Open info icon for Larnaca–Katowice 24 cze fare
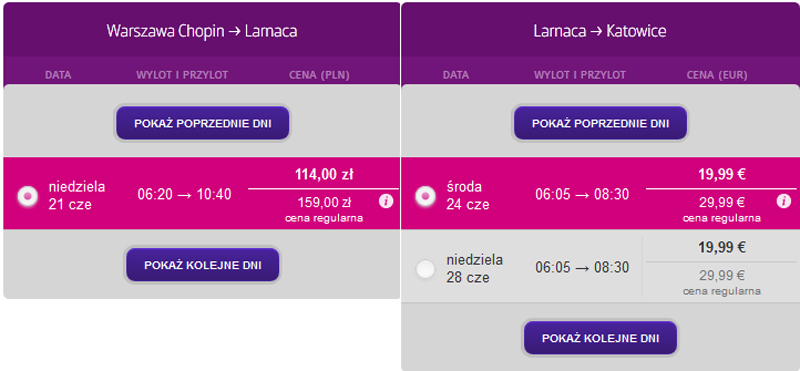 [x=783, y=201]
